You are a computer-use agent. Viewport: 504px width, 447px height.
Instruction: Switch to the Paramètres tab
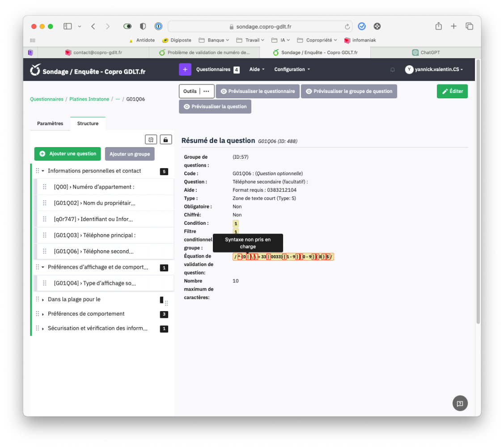coord(50,123)
